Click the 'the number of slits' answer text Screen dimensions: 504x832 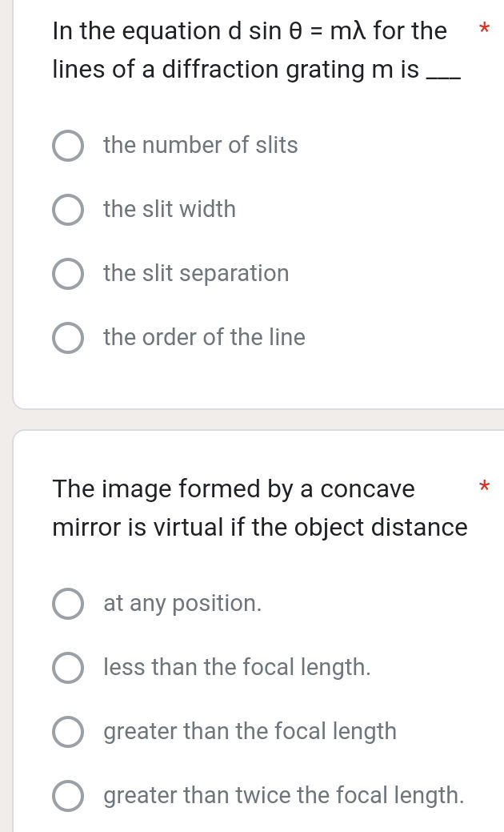[200, 146]
